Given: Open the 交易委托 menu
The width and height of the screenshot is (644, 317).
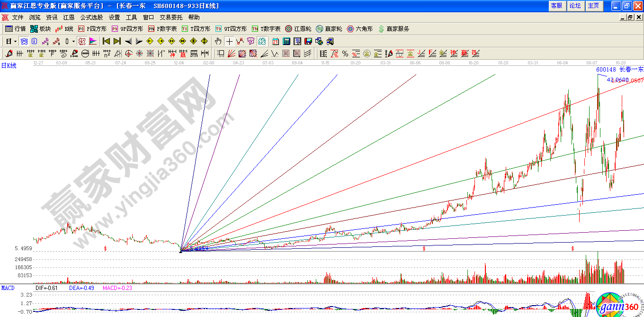Looking at the screenshot, I should [x=171, y=18].
